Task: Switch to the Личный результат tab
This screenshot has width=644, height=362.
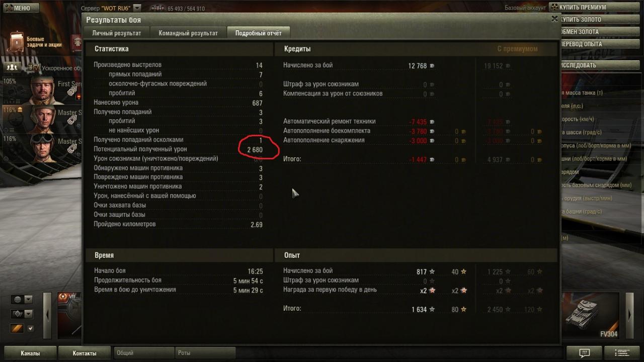Action: tap(117, 33)
